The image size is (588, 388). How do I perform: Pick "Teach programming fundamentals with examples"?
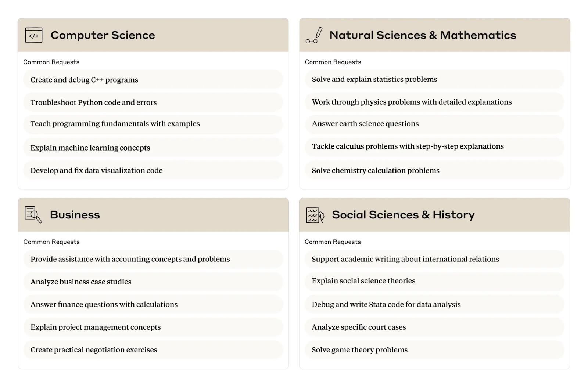coord(115,124)
